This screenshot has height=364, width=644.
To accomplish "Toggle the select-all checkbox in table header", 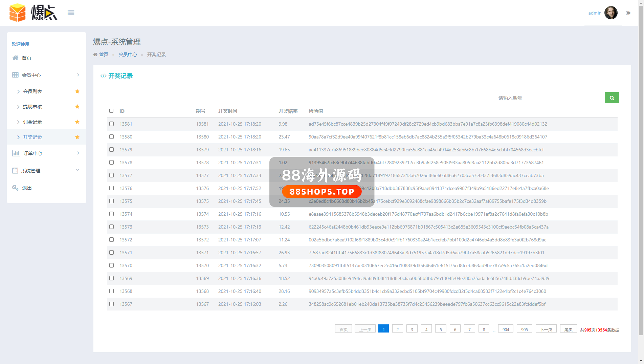I will (x=111, y=111).
